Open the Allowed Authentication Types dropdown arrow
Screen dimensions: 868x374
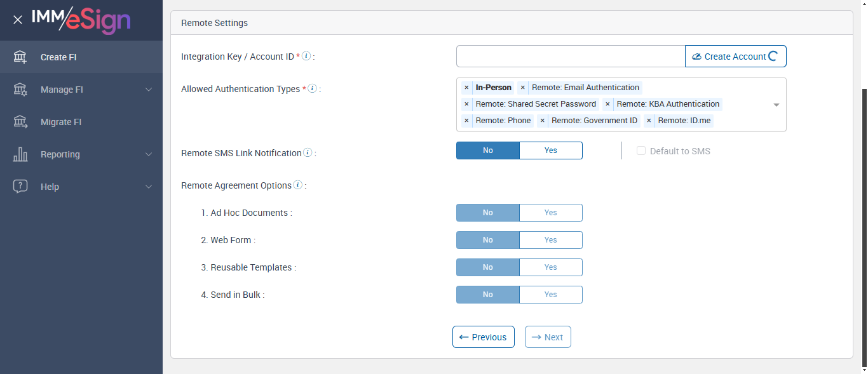coord(776,105)
